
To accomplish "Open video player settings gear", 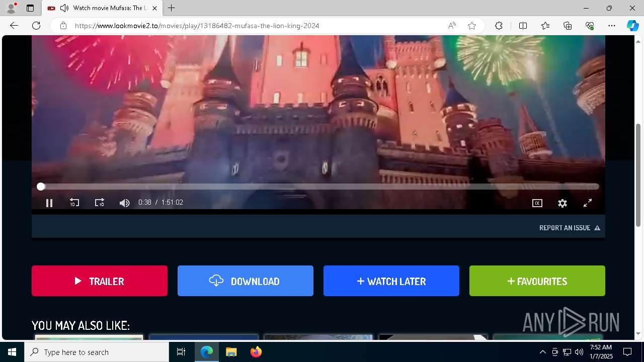I will [x=562, y=203].
